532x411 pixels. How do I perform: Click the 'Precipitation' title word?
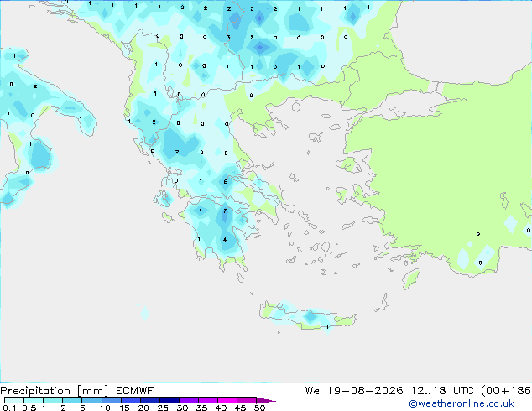click(35, 391)
